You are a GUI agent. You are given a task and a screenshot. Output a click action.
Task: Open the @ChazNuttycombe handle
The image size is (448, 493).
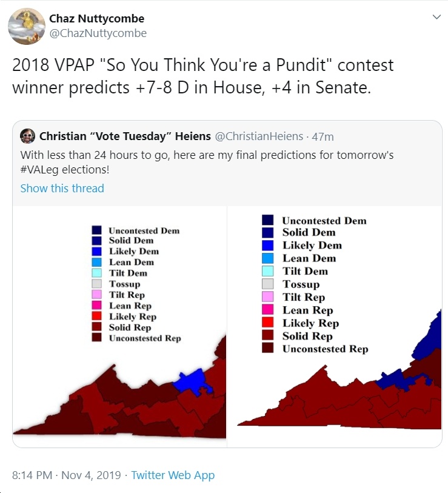[98, 33]
